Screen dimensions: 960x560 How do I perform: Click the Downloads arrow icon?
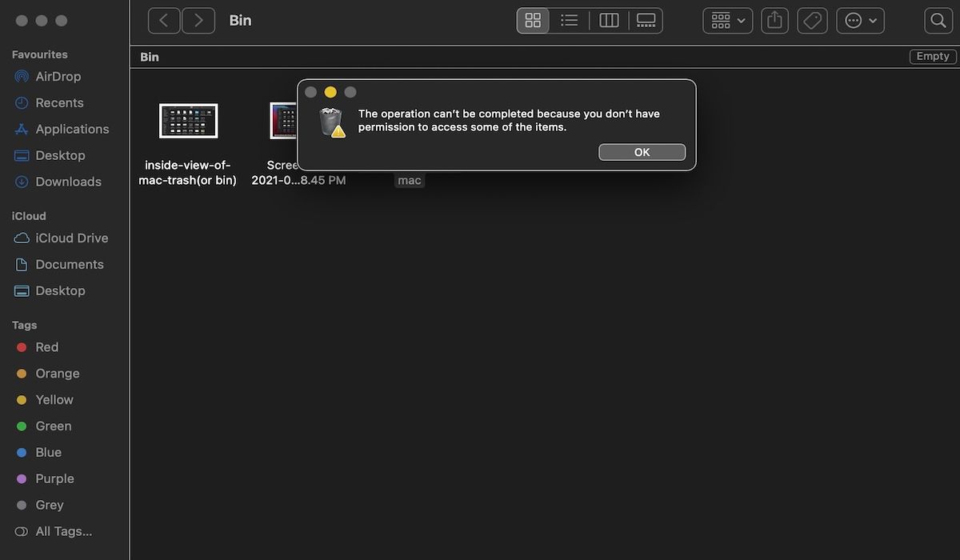(x=22, y=182)
